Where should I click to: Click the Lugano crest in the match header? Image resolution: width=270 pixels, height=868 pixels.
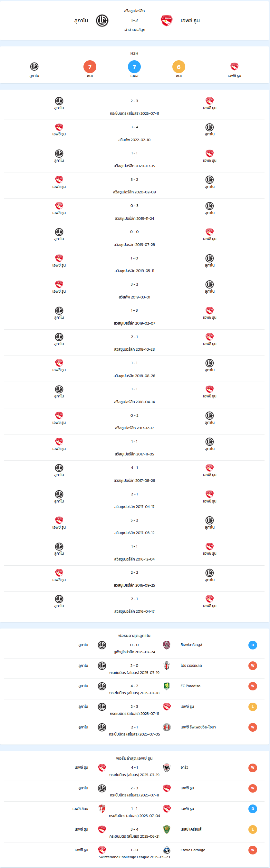point(102,21)
